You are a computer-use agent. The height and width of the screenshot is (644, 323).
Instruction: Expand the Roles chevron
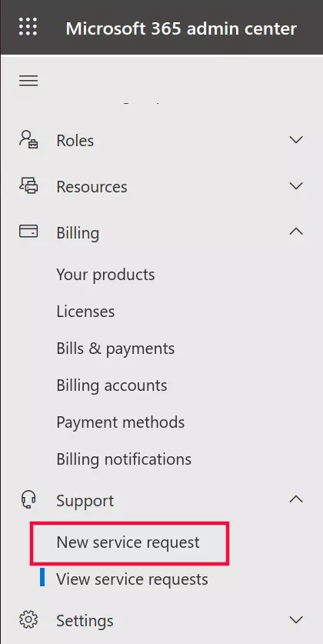click(x=296, y=139)
